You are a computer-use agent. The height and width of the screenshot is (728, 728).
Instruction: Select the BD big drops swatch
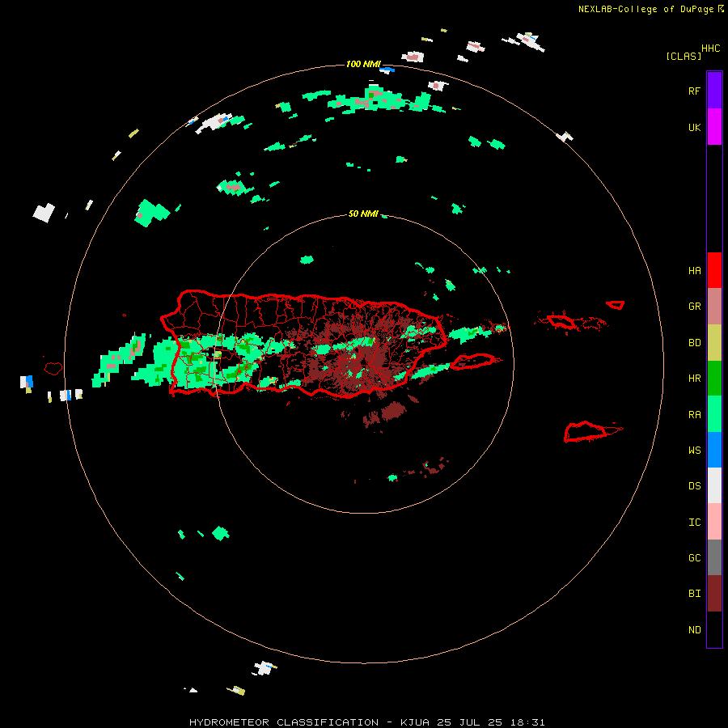click(x=714, y=343)
